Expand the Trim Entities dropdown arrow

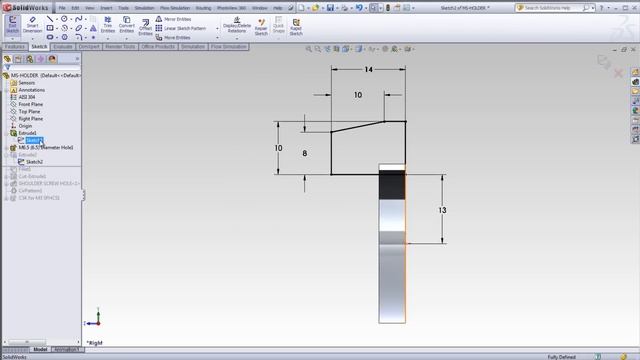(108, 39)
